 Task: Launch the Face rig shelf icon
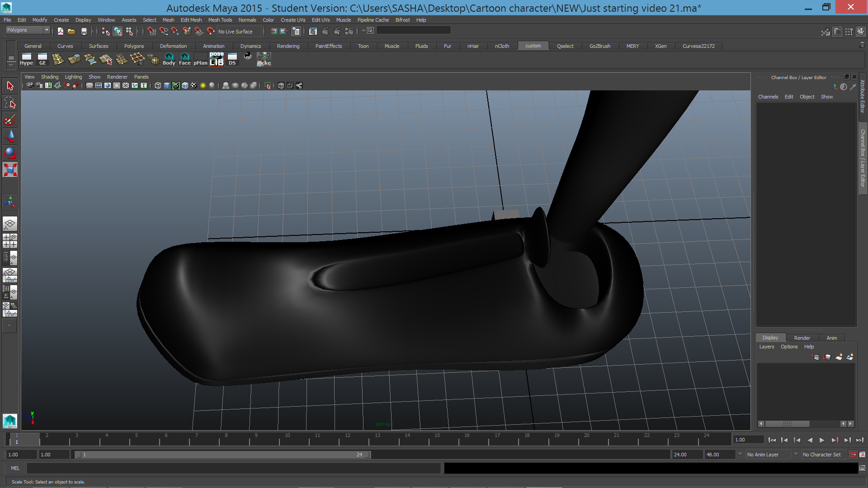pos(185,59)
